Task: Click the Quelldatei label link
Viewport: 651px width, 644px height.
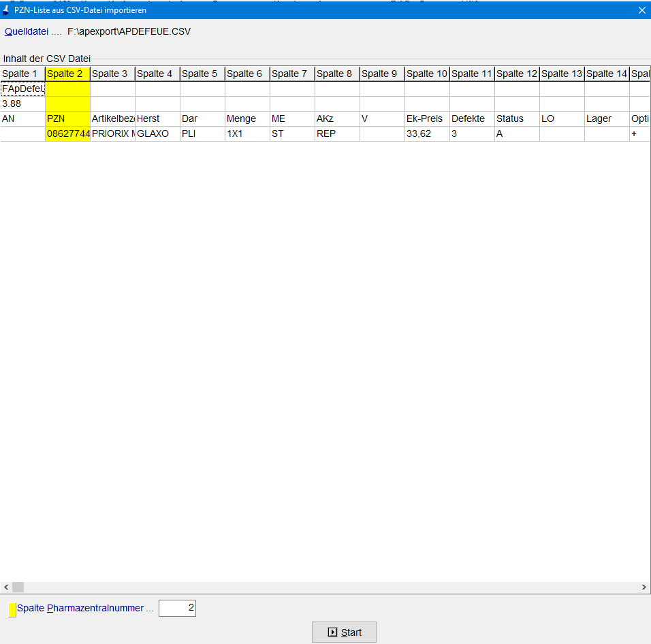Action: [27, 31]
